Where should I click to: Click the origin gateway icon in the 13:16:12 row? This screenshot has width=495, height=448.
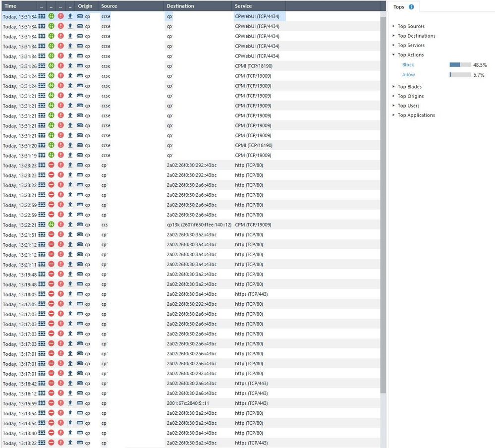pos(80,393)
